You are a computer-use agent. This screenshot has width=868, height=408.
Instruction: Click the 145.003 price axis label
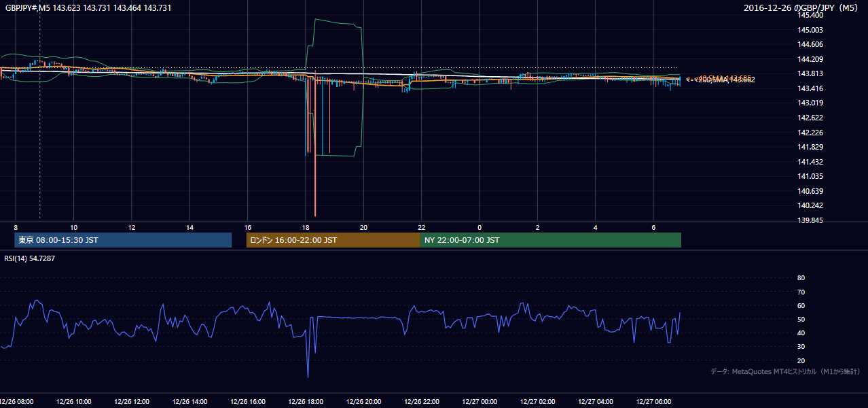point(810,30)
